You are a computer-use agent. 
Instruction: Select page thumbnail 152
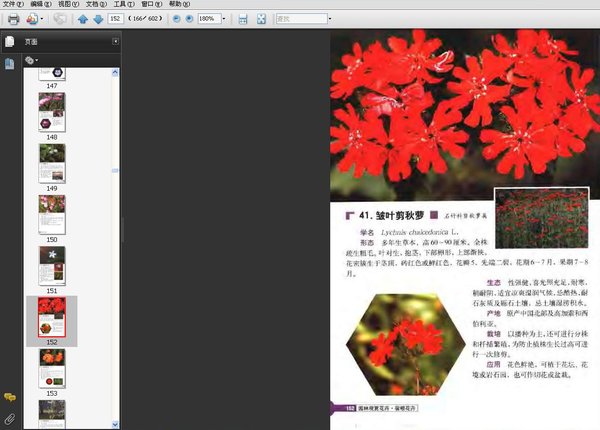tap(52, 318)
